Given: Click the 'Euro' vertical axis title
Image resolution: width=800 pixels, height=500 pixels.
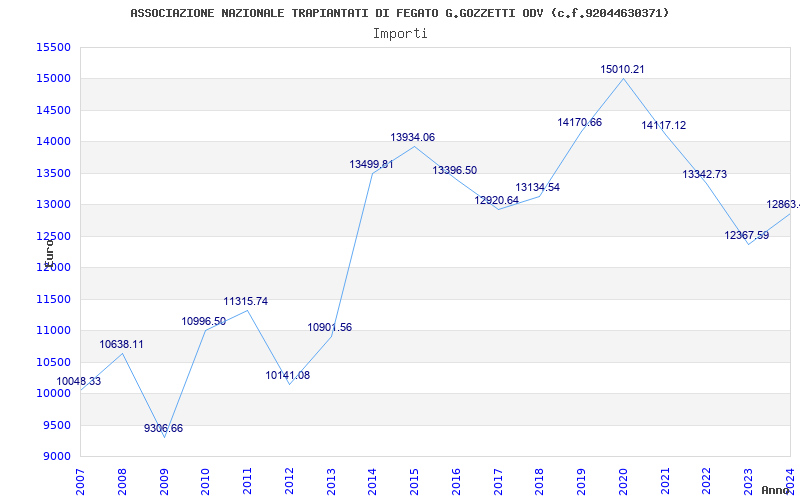Looking at the screenshot, I should coord(49,253).
